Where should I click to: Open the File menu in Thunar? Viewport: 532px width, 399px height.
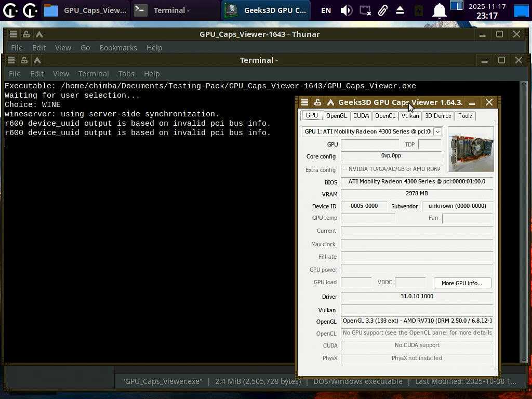tap(17, 48)
